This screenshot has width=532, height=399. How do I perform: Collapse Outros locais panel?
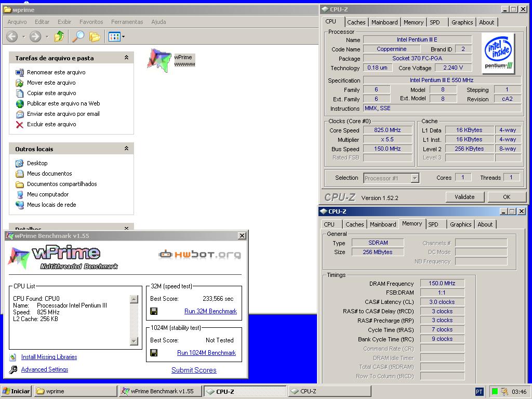(127, 149)
